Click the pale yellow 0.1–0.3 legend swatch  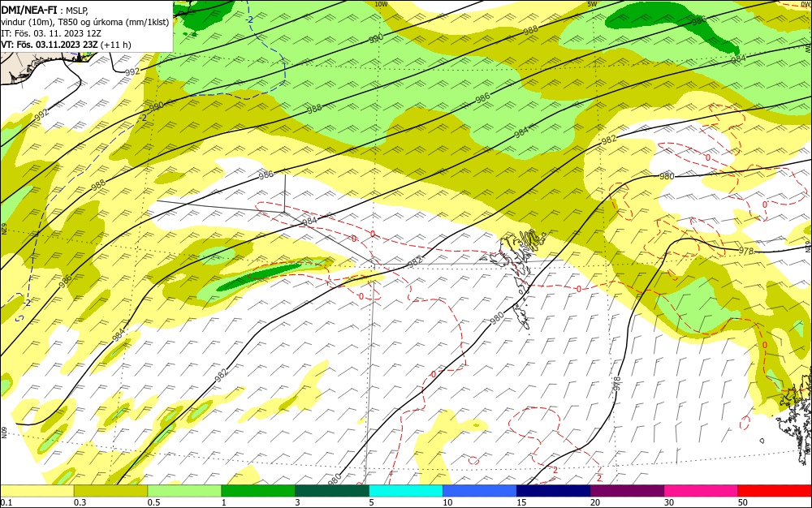coord(37,491)
